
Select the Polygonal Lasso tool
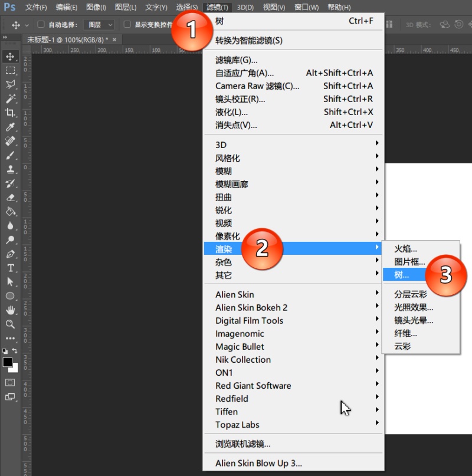click(x=10, y=84)
